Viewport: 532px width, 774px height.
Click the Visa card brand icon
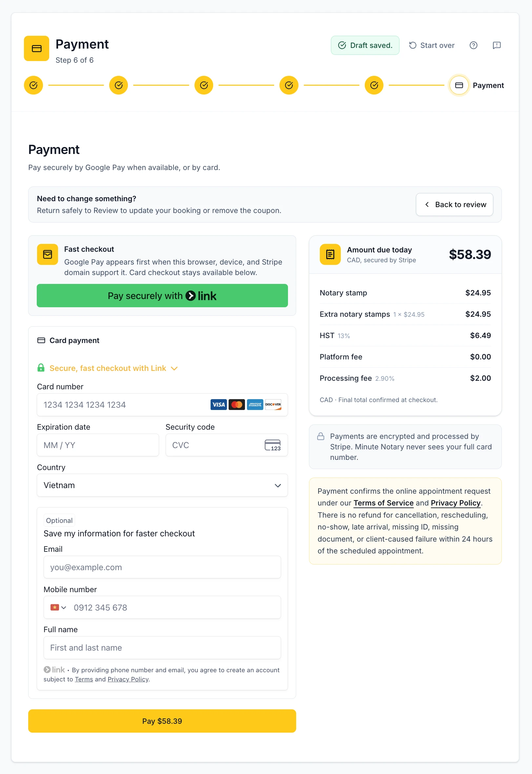pyautogui.click(x=219, y=405)
